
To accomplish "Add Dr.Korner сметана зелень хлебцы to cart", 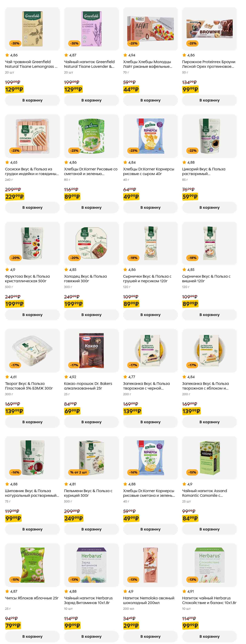I will 91,208.
